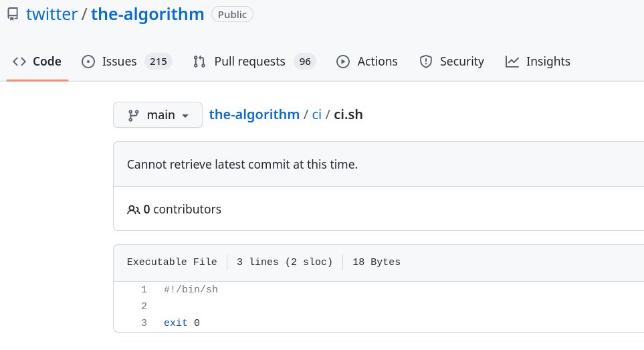Open the Issues tab

pos(126,61)
